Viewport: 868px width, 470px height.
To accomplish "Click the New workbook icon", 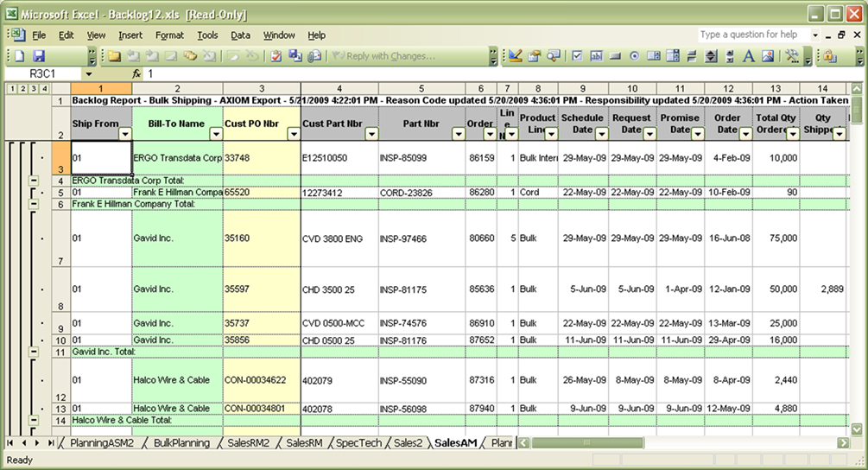I will pos(20,56).
